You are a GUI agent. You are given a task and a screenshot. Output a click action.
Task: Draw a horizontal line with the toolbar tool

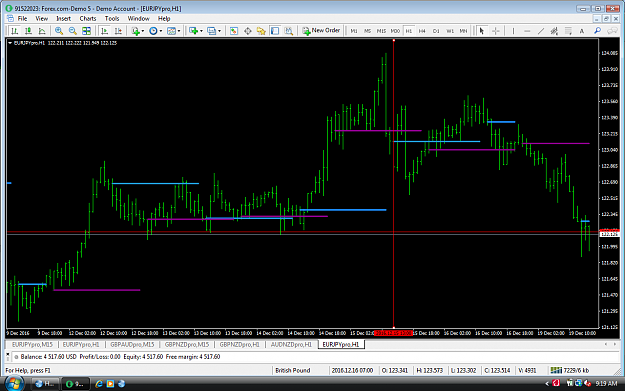tap(527, 31)
